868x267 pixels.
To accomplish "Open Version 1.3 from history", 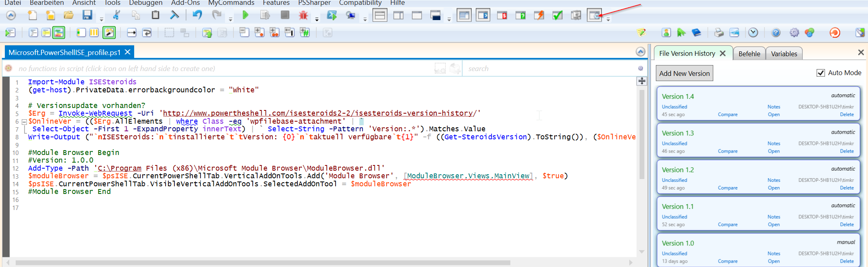I will (x=774, y=151).
